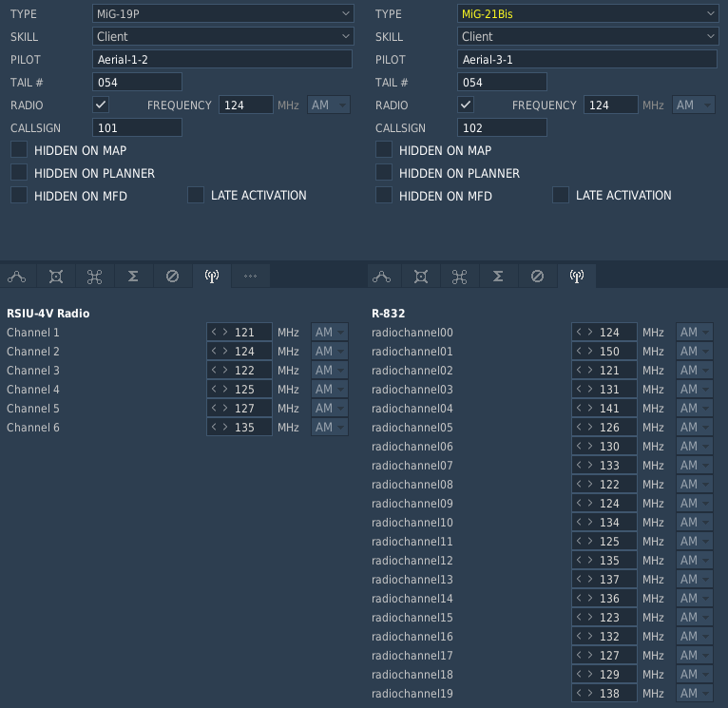
Task: Increase radiochannel00 frequency with right arrow
Action: click(590, 332)
